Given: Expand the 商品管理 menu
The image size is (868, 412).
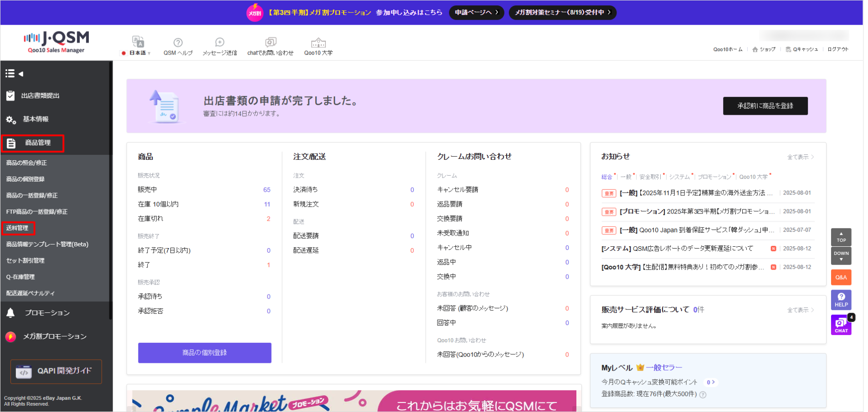Looking at the screenshot, I should pyautogui.click(x=33, y=143).
